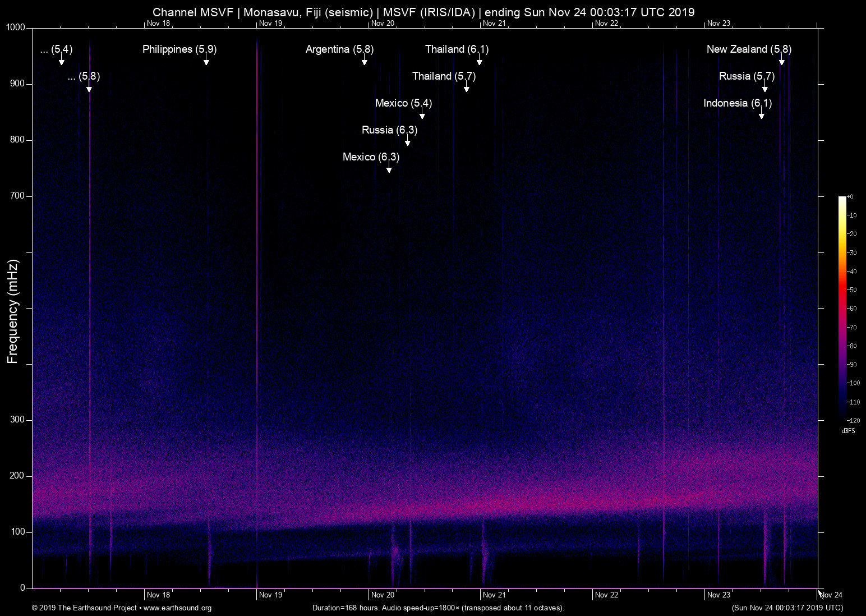The image size is (866, 616).
Task: Click the arrow marker beneath New Zealand (5.8)
Action: click(x=782, y=61)
